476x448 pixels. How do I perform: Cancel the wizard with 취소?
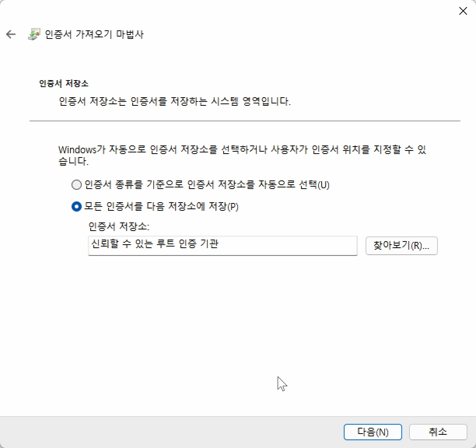click(x=438, y=432)
